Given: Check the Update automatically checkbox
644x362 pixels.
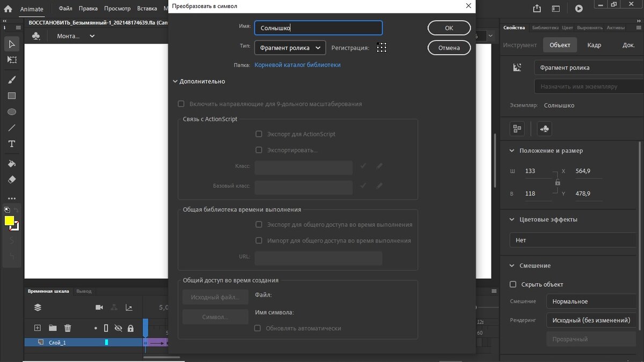Looking at the screenshot, I should click(258, 328).
